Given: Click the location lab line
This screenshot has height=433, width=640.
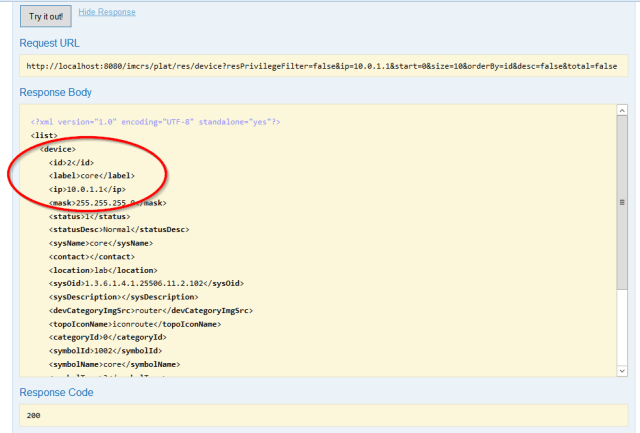Looking at the screenshot, I should [x=103, y=270].
